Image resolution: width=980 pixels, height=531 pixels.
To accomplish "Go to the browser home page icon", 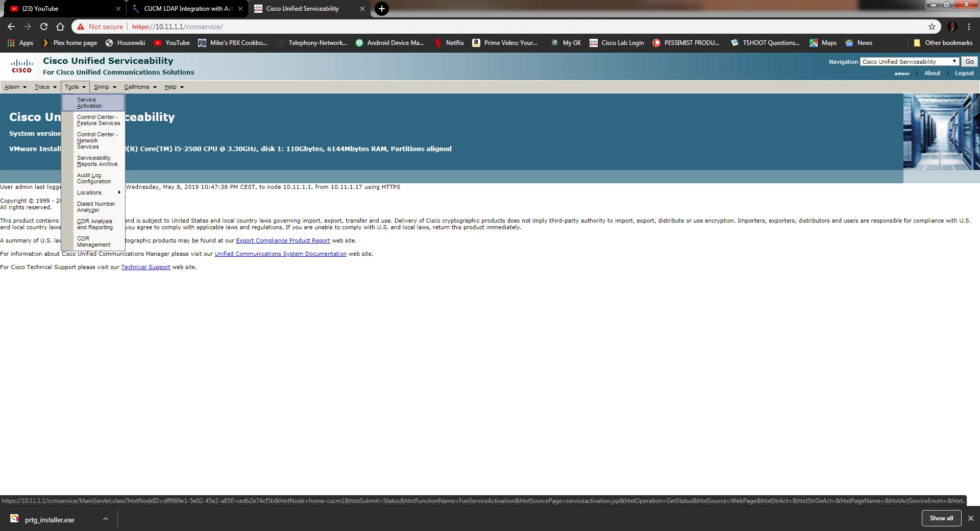I will click(x=60, y=27).
